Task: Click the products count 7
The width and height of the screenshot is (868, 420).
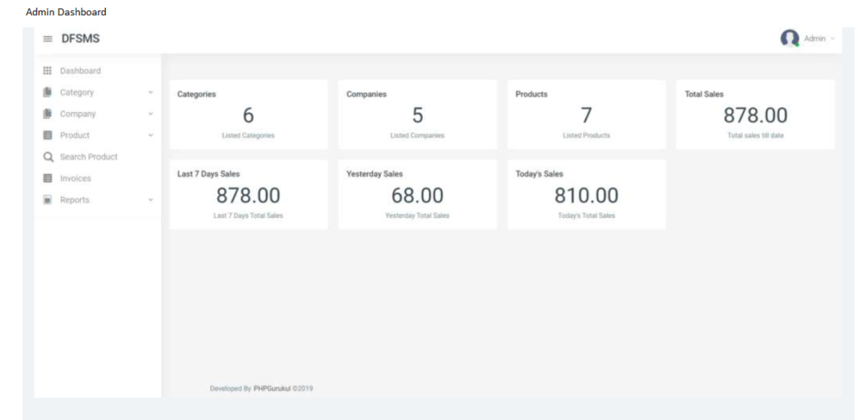Action: (x=587, y=115)
